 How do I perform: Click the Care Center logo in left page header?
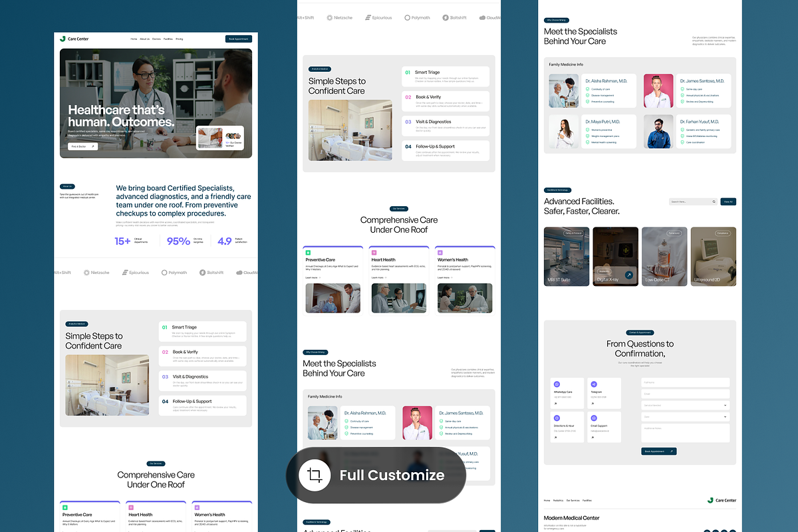[x=74, y=39]
